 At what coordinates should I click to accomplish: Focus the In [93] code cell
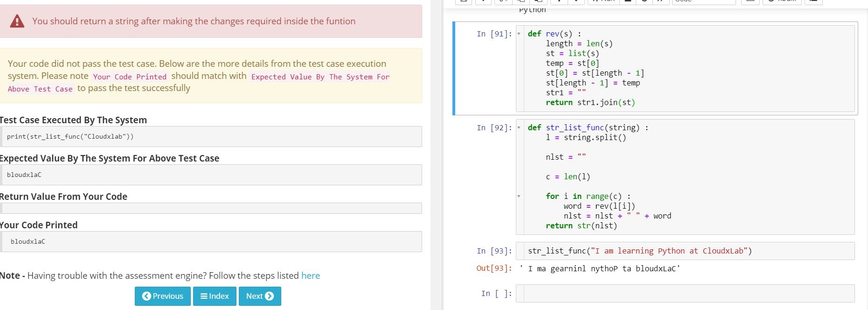tap(689, 251)
